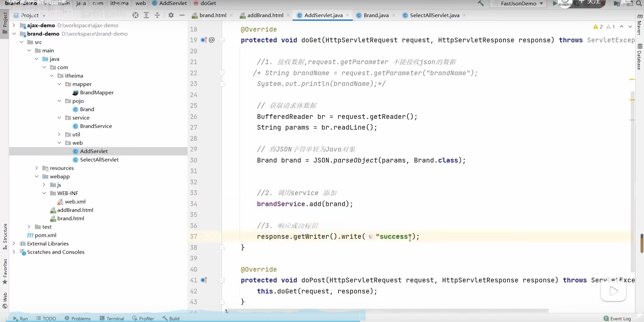Open the Structure tool window

point(5,236)
